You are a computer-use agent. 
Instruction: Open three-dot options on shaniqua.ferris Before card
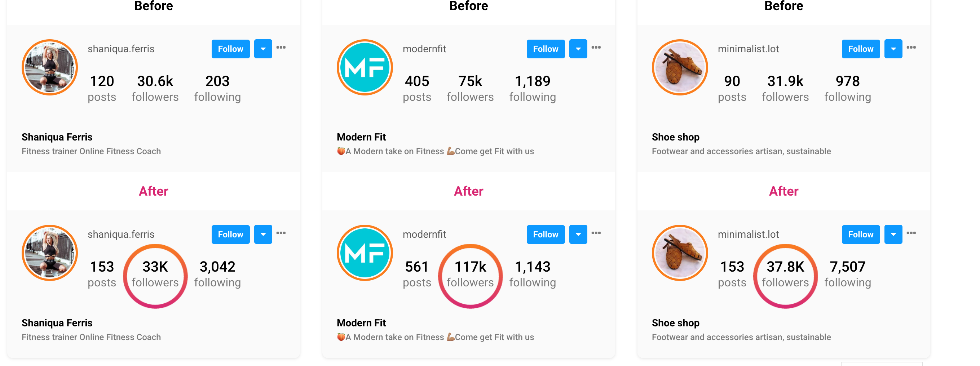(281, 48)
